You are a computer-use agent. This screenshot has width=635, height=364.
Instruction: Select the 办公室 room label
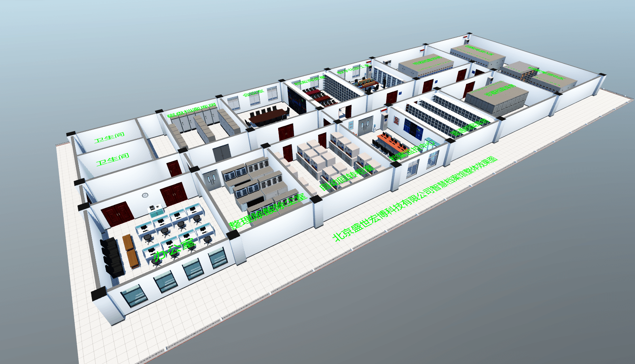(x=174, y=250)
